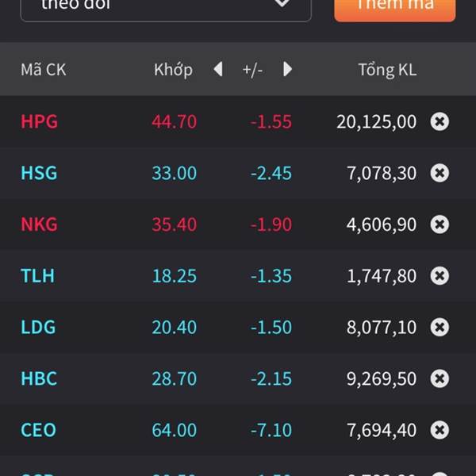The image size is (476, 476).
Task: Open the CEO ticker row
Action: coord(39,430)
